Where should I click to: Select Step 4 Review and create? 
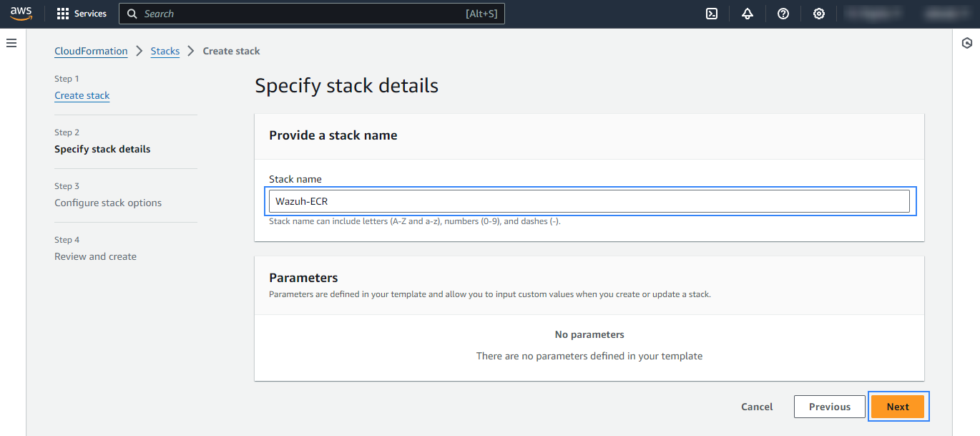[95, 256]
